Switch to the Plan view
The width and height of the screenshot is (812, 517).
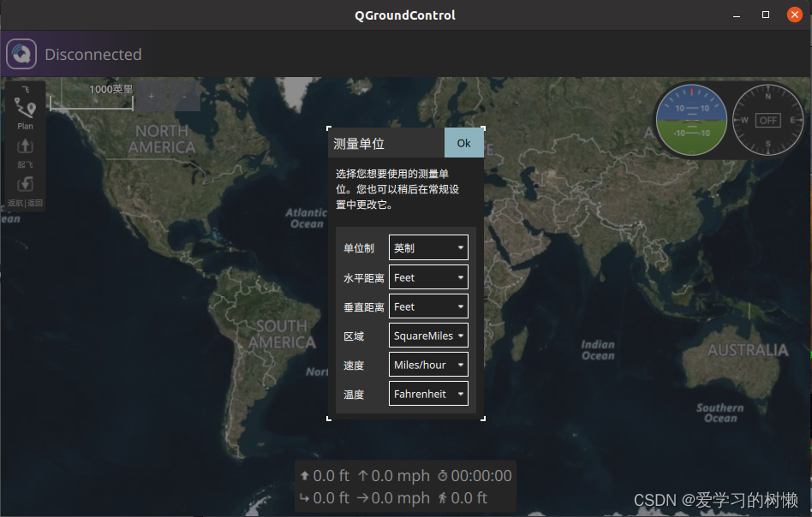25,111
